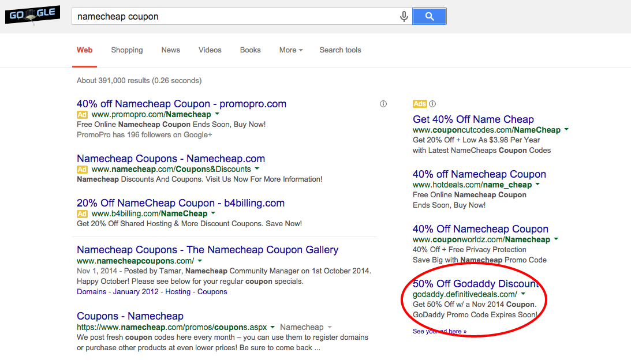This screenshot has width=631, height=364.
Task: Click the yellow Ads label in sidebar
Action: [420, 104]
